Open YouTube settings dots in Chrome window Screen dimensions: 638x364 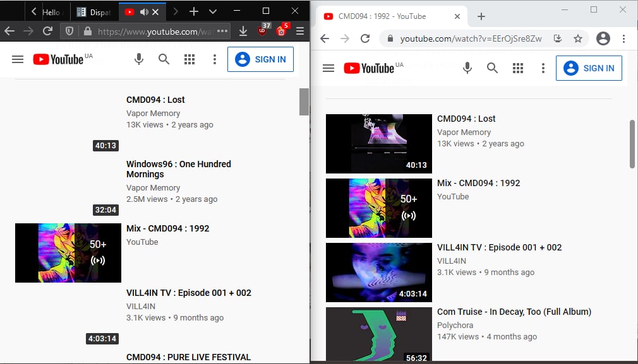tap(543, 68)
